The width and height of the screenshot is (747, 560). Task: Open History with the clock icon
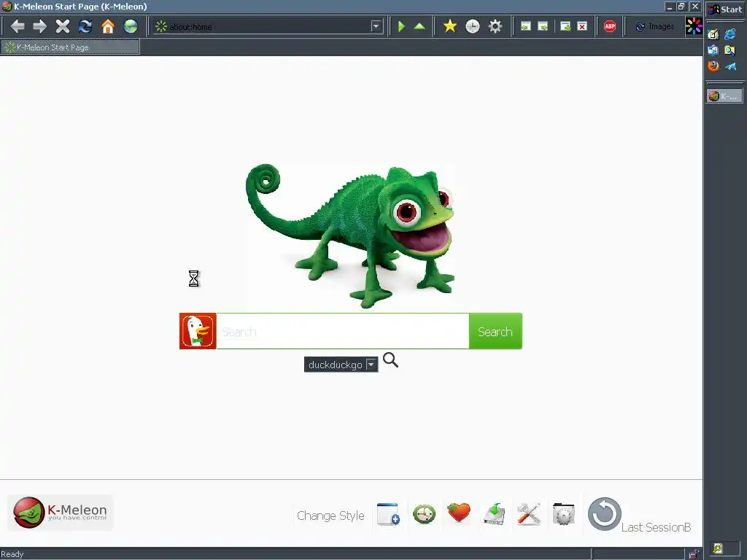pos(473,26)
